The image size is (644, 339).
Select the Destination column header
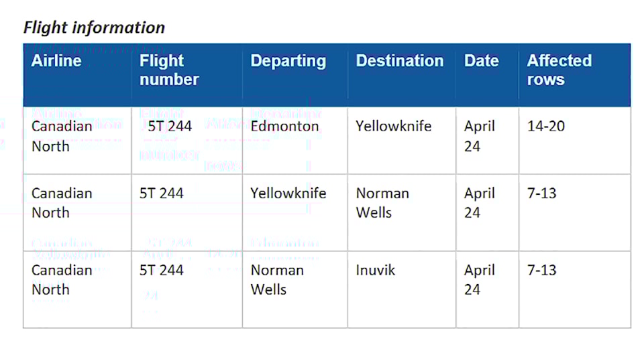click(x=400, y=61)
